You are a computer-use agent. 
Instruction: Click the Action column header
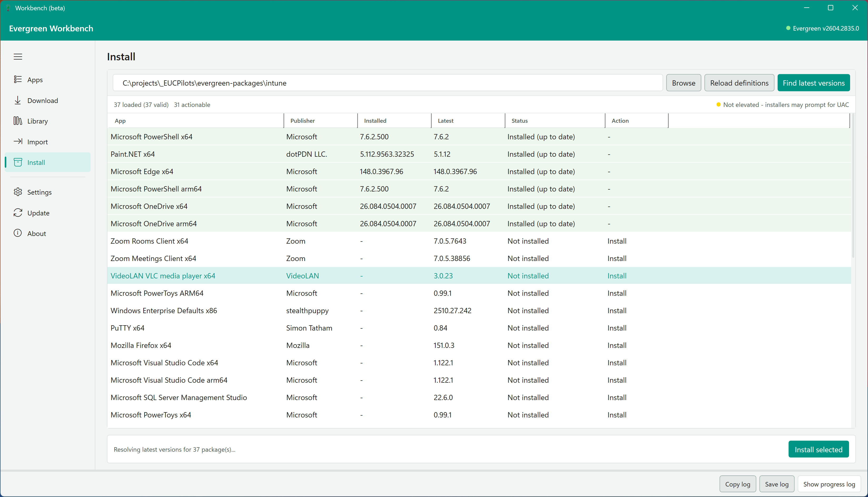point(637,121)
